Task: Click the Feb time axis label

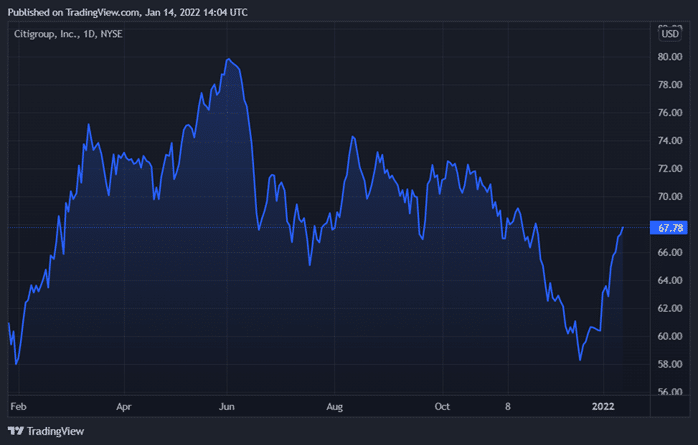Action: point(18,406)
